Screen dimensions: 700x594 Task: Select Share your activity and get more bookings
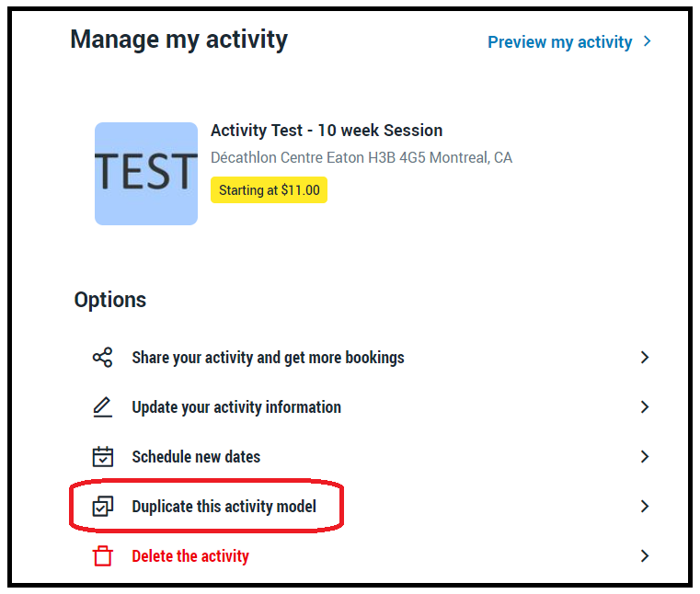point(268,358)
